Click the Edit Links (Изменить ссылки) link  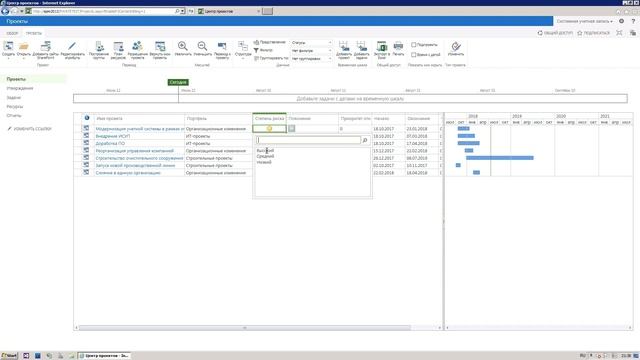[29, 129]
